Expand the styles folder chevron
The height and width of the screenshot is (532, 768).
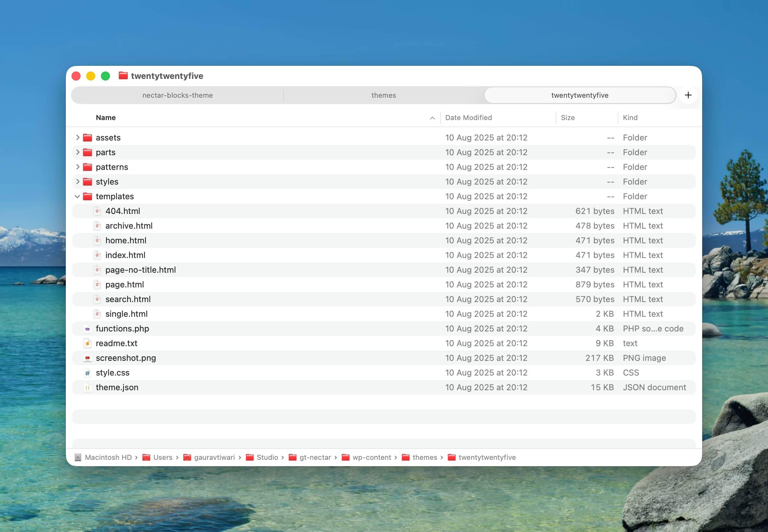click(77, 181)
